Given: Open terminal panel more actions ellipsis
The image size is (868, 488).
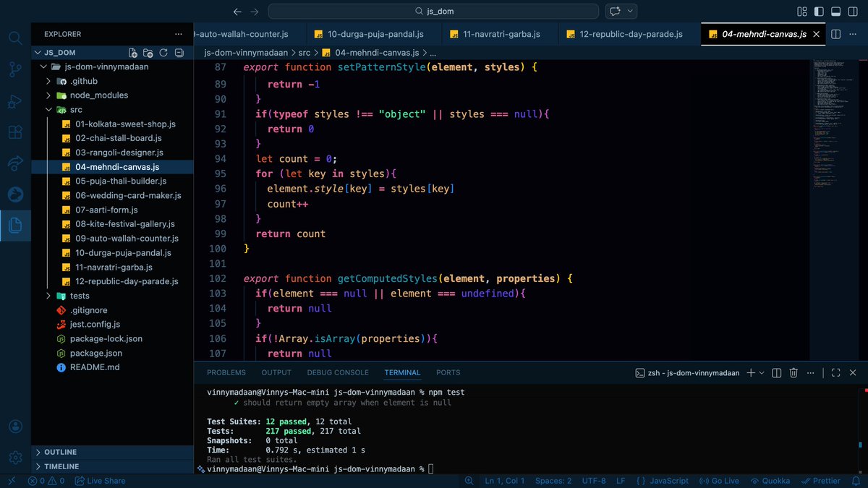Looking at the screenshot, I should click(x=812, y=373).
